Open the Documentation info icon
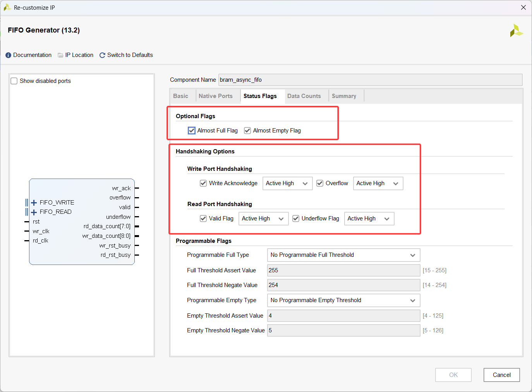The height and width of the screenshot is (392, 532). [x=8, y=55]
